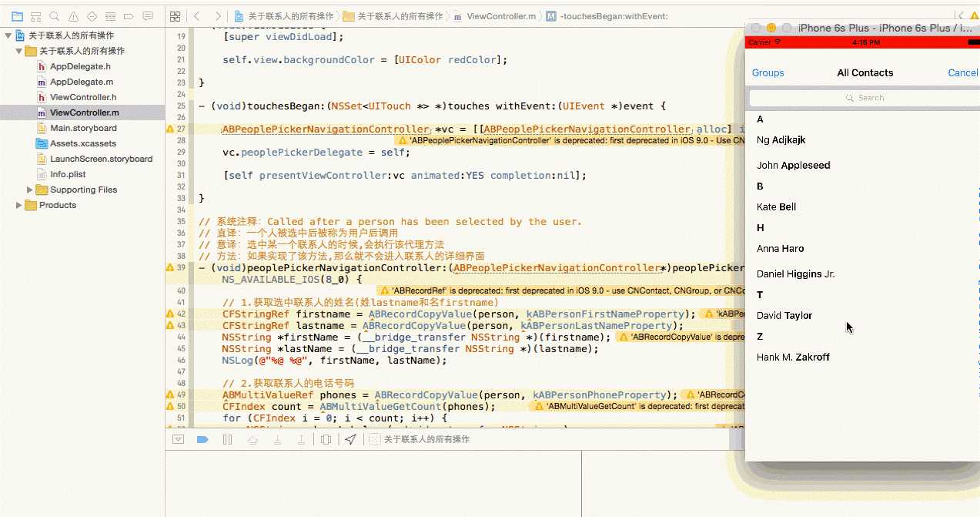Select contact David Taylor
This screenshot has height=517, width=980.
[784, 316]
